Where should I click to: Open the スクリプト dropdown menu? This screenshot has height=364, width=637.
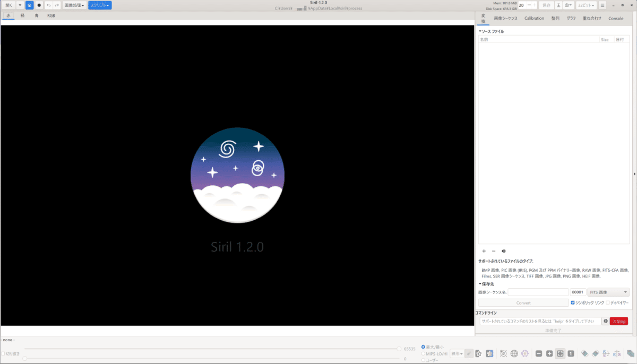(100, 5)
